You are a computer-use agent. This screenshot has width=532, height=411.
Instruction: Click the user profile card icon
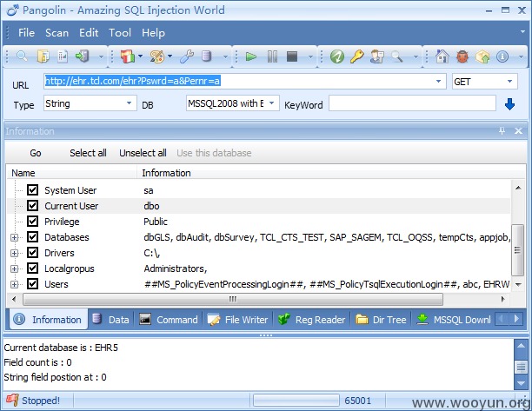377,56
